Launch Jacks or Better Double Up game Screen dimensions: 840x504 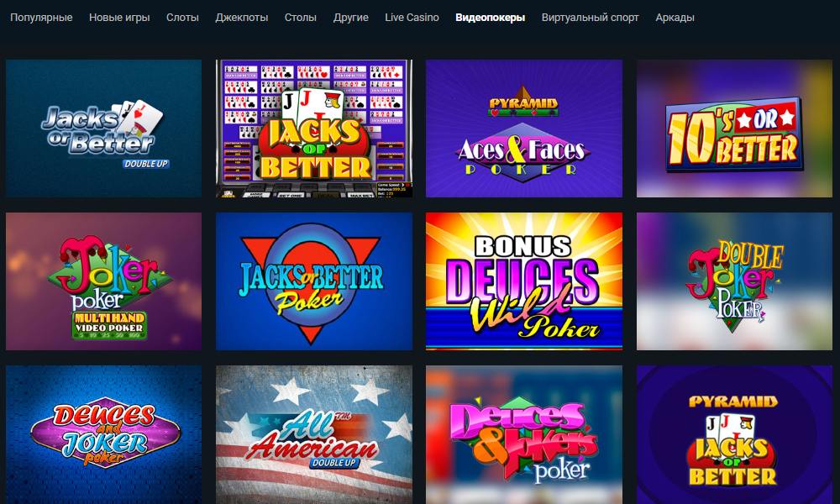(103, 129)
